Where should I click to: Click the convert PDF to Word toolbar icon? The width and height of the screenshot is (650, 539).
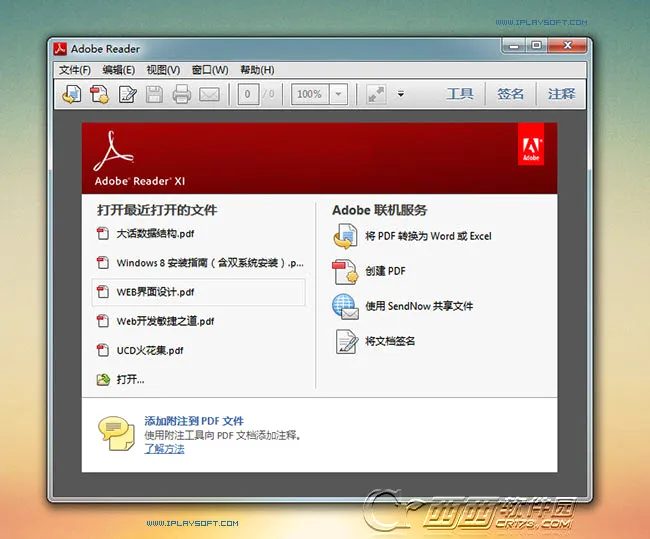tap(72, 94)
